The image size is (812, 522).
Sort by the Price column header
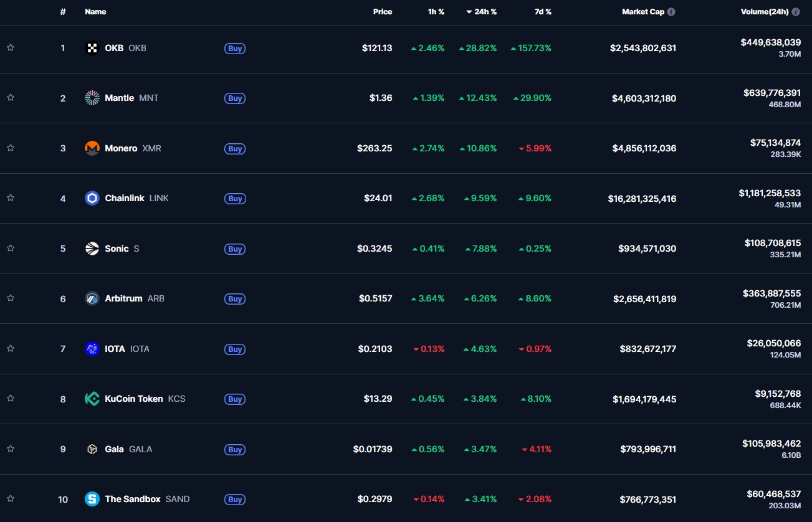click(383, 12)
